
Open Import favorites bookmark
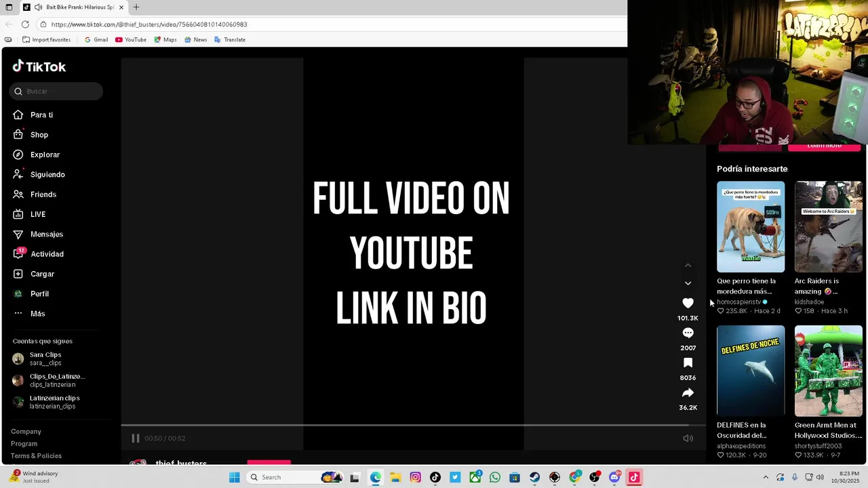(x=47, y=40)
